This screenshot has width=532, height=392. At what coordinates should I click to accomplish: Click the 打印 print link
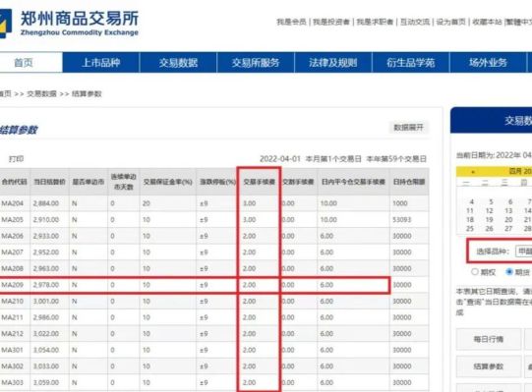(16, 159)
